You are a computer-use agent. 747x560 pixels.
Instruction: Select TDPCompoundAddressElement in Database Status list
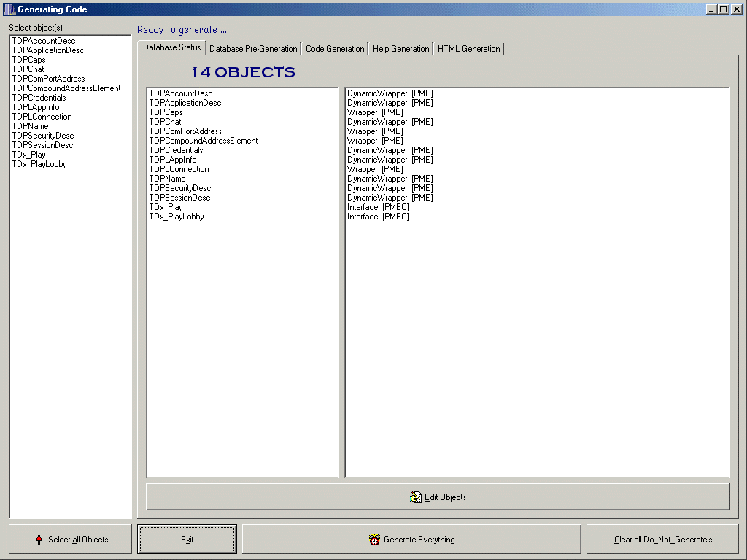(203, 141)
